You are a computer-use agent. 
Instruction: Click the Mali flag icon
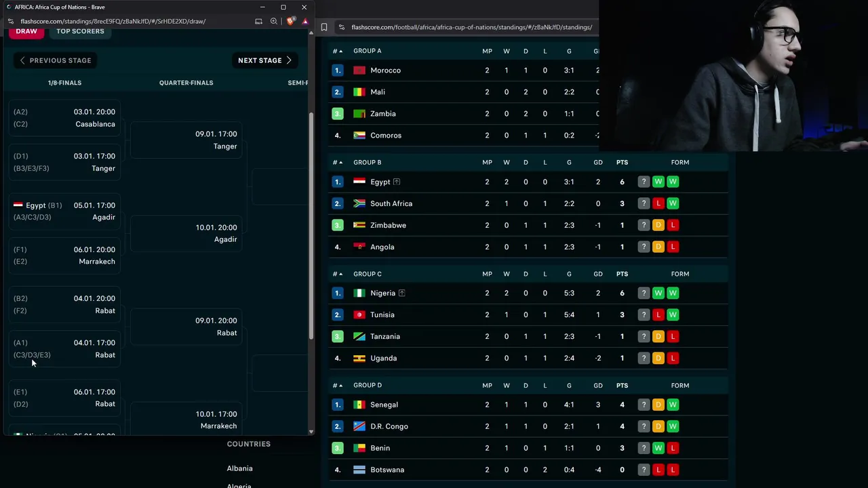[x=359, y=92]
